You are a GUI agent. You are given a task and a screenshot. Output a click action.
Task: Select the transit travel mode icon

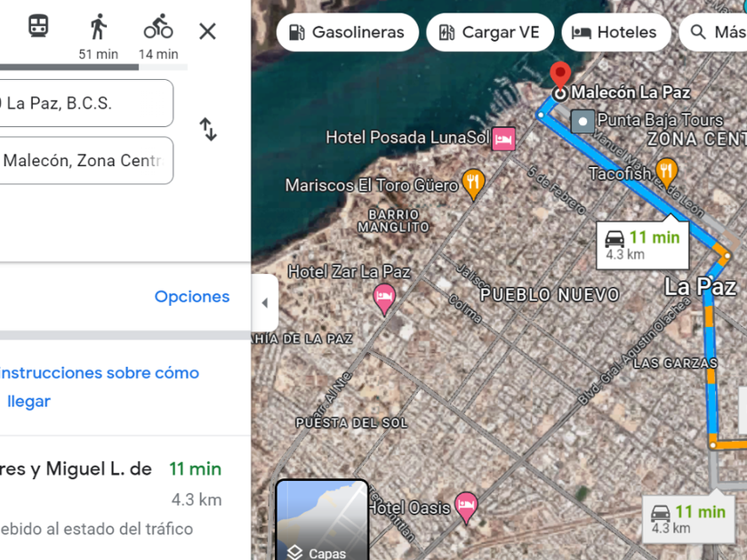[38, 26]
